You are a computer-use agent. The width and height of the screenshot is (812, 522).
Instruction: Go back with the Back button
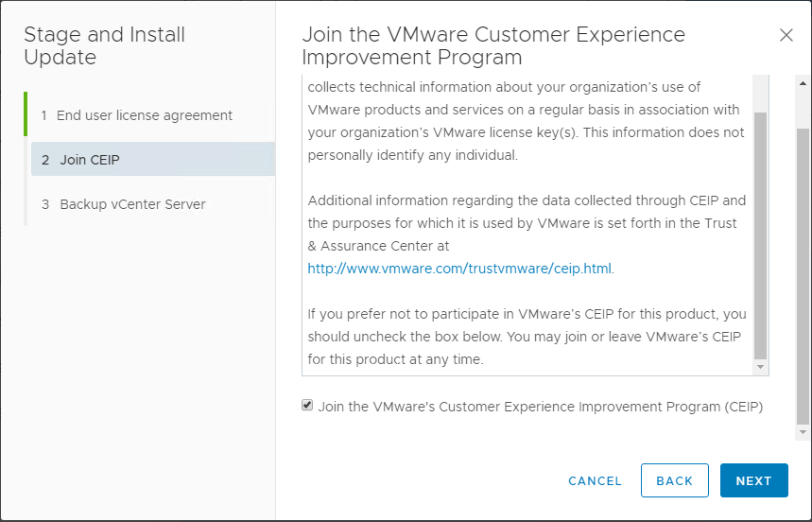[x=674, y=480]
